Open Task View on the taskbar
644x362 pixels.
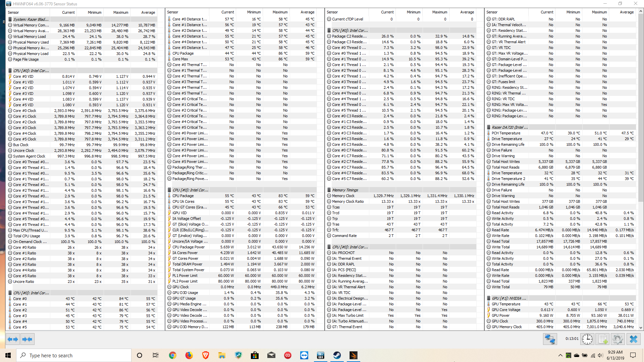point(156,355)
